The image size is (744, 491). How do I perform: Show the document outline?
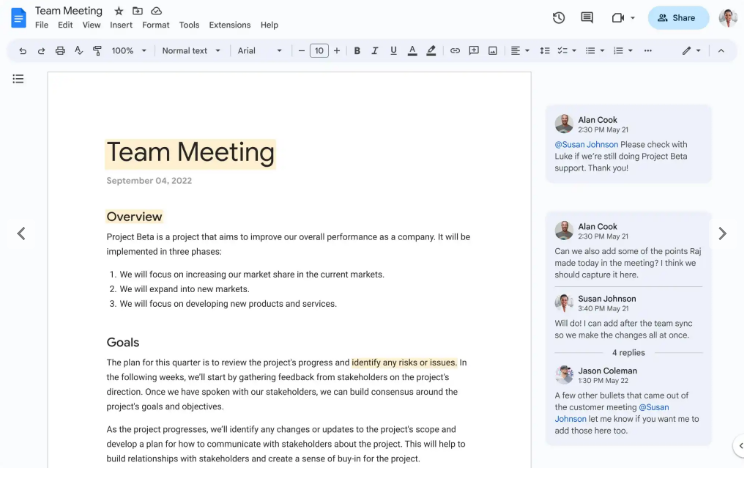point(18,79)
